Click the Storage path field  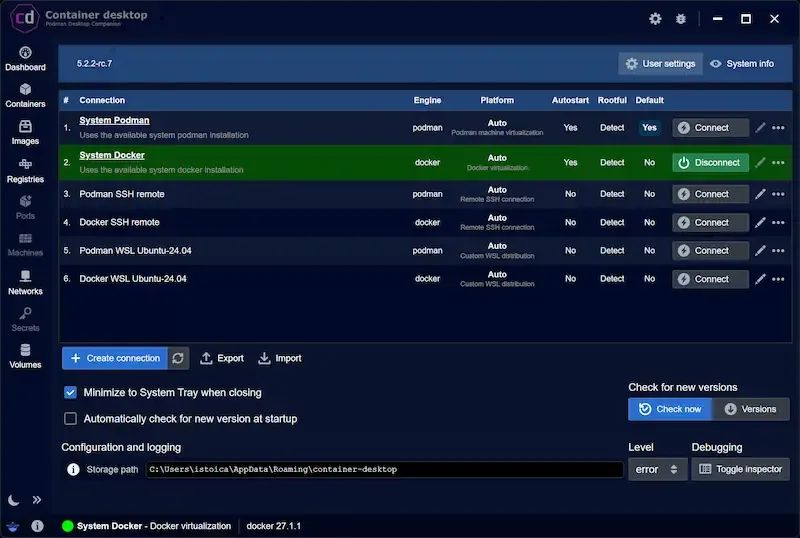tap(385, 469)
